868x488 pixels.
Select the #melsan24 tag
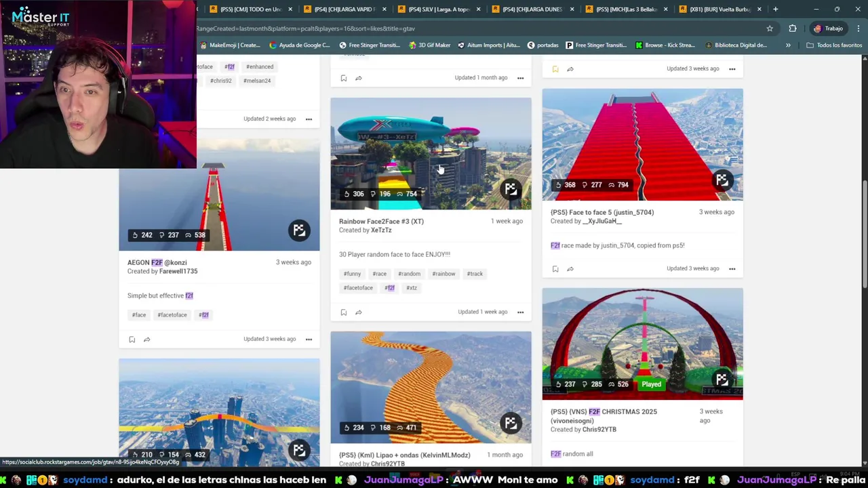click(x=257, y=81)
